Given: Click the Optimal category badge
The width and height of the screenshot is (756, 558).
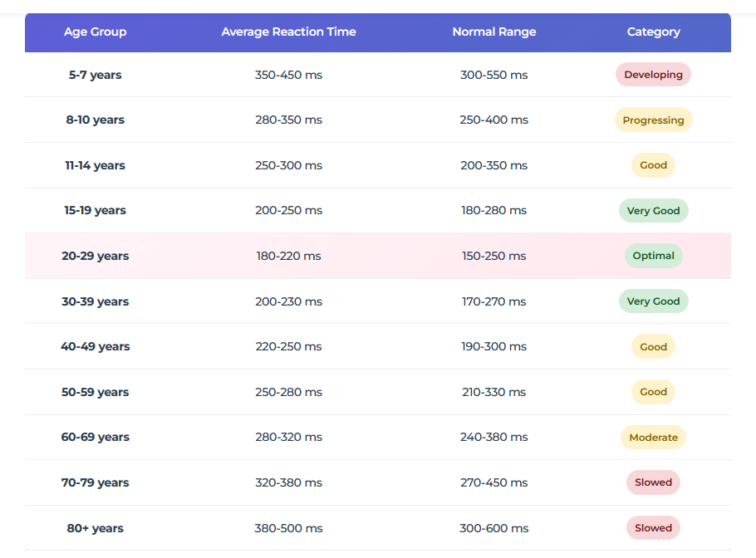Looking at the screenshot, I should (653, 256).
